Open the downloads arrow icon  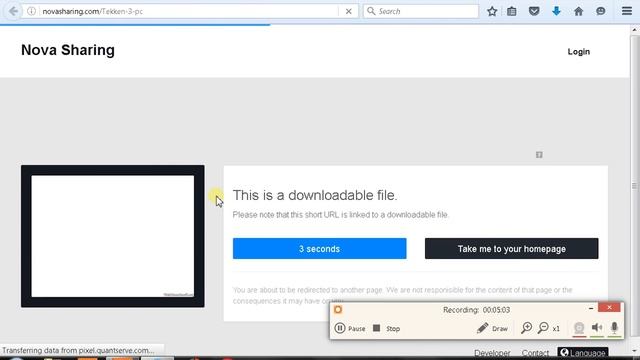(556, 11)
